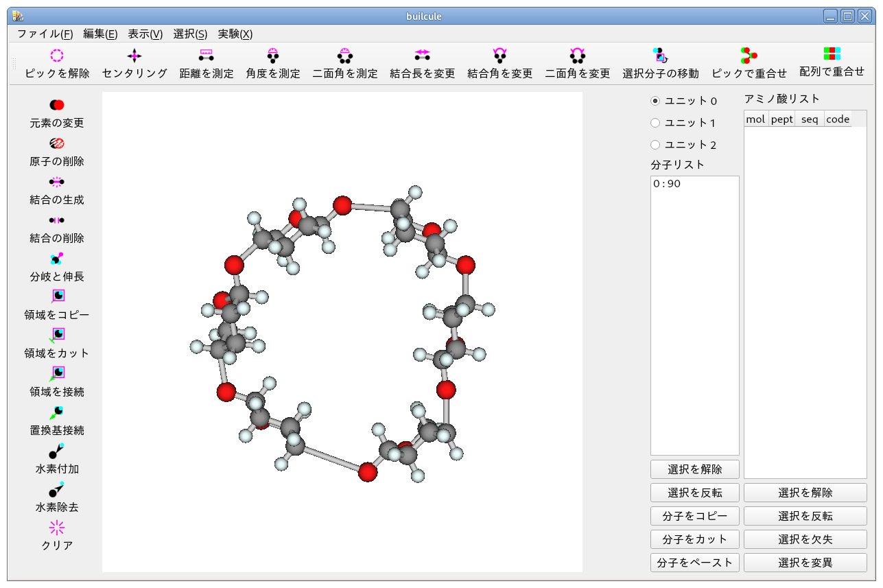The image size is (883, 588).
Task: Select the 配列で重合せ superimpose tool
Action: pyautogui.click(x=832, y=55)
